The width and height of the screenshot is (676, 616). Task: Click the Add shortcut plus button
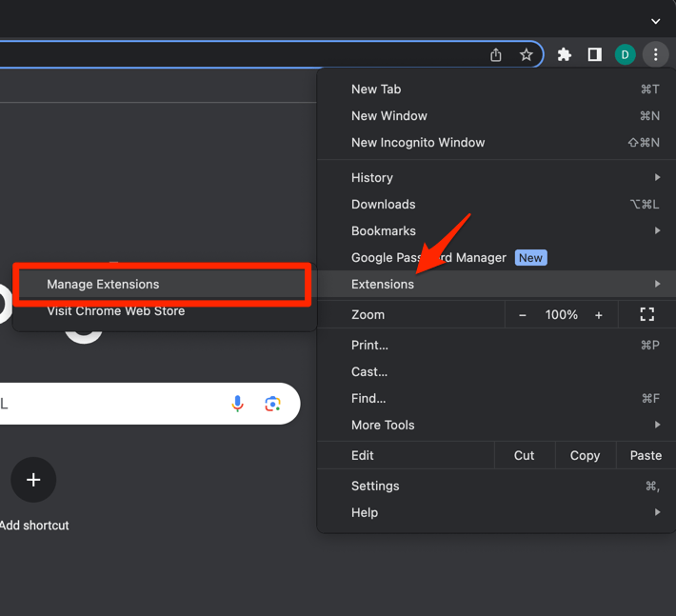pyautogui.click(x=33, y=480)
